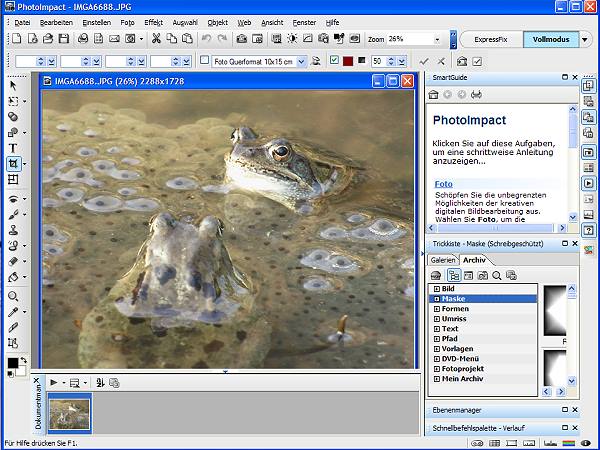
Task: Open the Foto Querformat 10x15 cm dropdown
Action: (302, 61)
